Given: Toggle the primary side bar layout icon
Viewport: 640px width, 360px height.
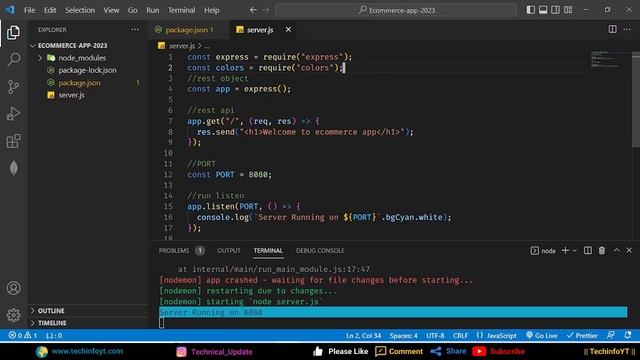Looking at the screenshot, I should [531, 10].
